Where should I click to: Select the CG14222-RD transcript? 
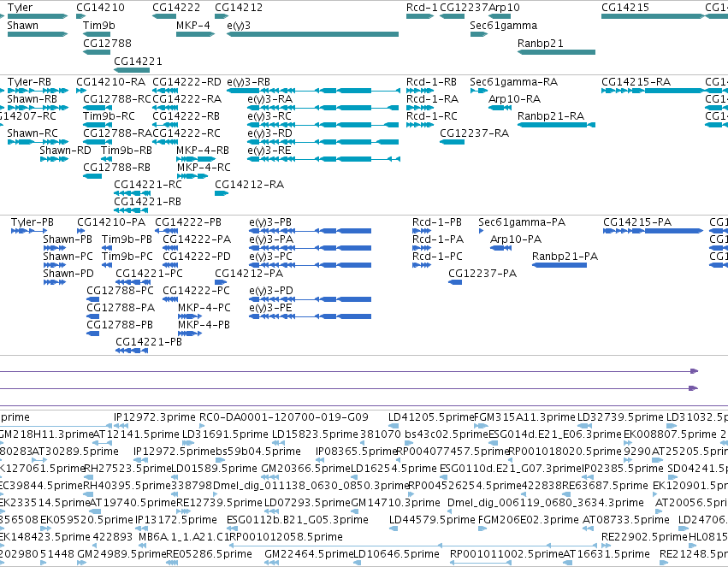(x=165, y=91)
